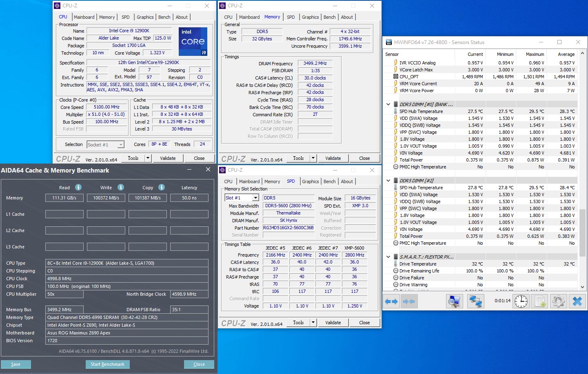Click the Drive Failure status icon

point(395,278)
